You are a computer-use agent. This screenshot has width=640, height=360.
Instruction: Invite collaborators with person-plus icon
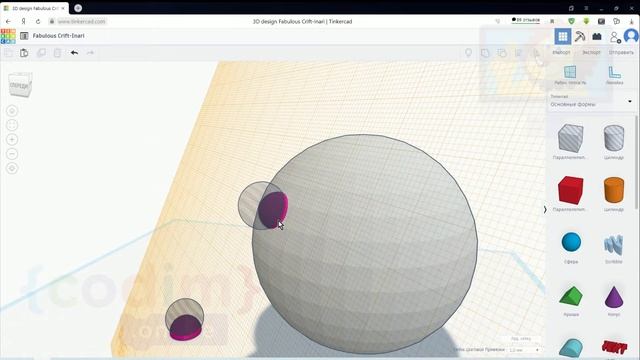pos(615,37)
